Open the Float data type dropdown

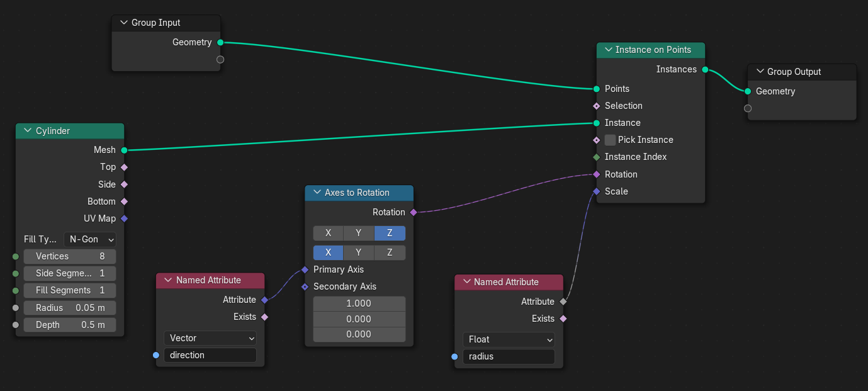508,339
